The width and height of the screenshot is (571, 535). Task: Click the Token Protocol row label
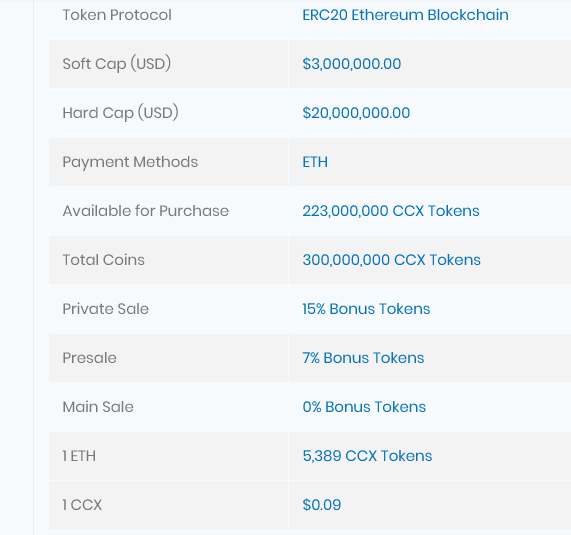(x=117, y=15)
